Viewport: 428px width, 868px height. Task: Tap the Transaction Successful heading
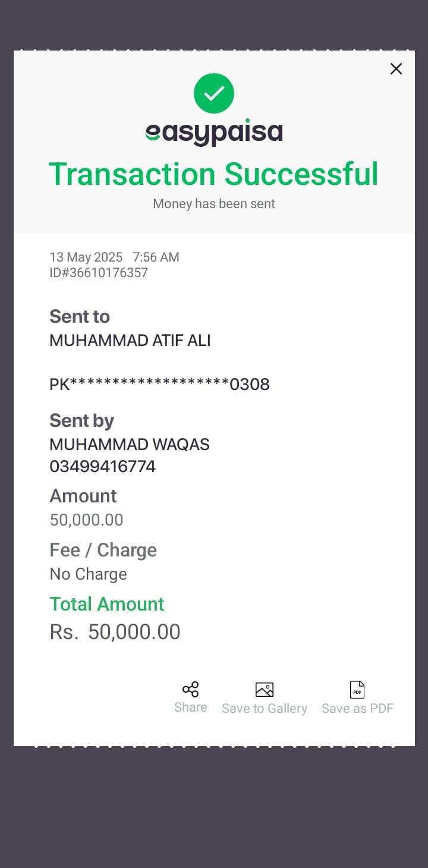pos(213,174)
